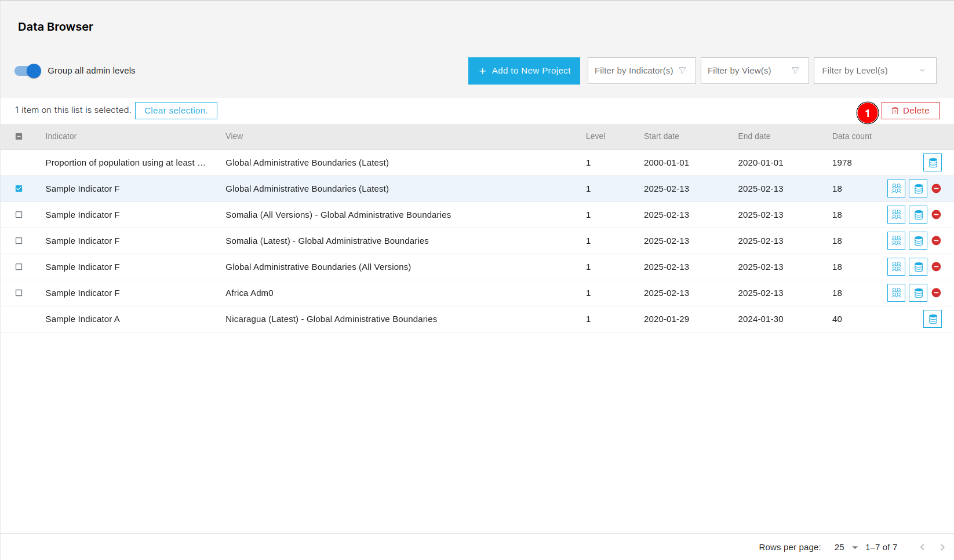Open people icon for Somalia (All Versions) row

coord(896,215)
